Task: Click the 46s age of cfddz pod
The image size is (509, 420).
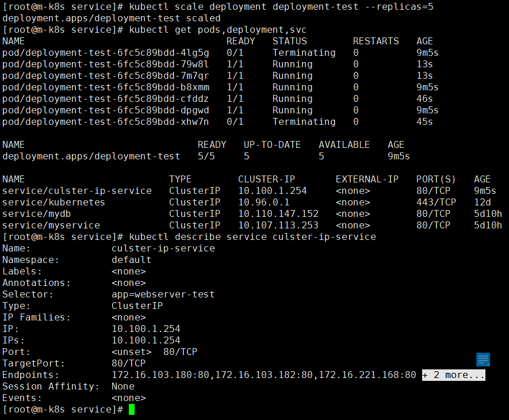Action: coord(424,99)
